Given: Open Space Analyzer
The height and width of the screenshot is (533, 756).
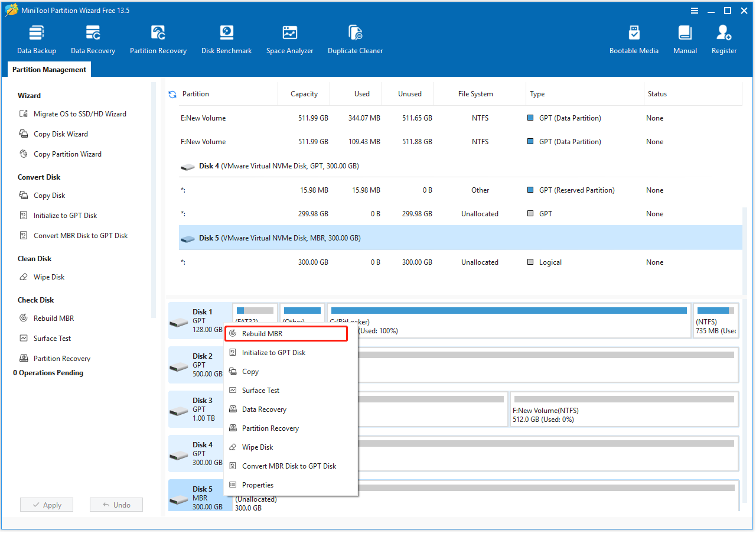Looking at the screenshot, I should (289, 40).
